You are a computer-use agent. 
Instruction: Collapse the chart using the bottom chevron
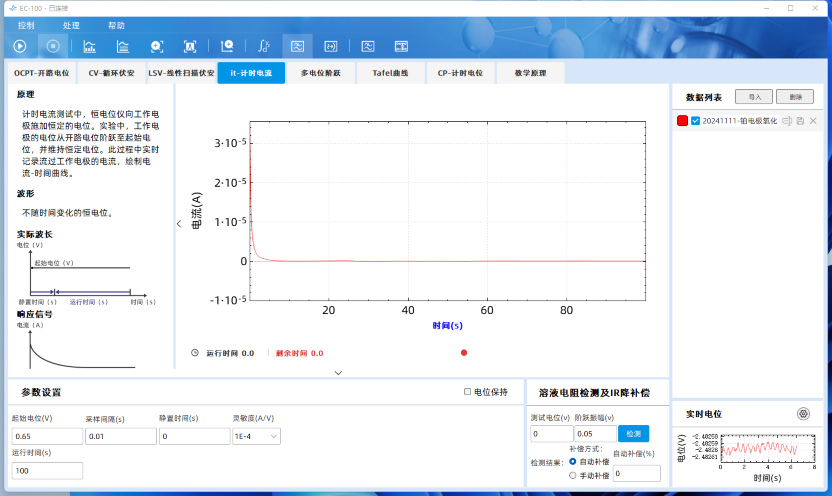[x=338, y=372]
